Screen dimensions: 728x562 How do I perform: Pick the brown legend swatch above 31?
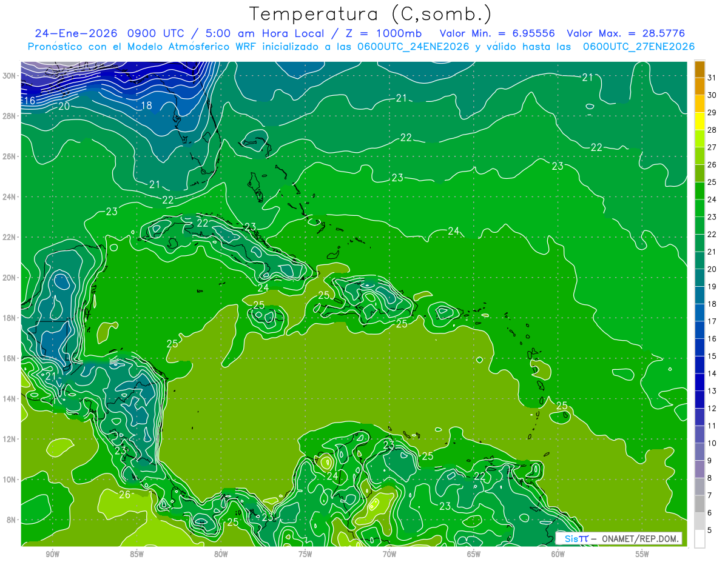(x=699, y=70)
